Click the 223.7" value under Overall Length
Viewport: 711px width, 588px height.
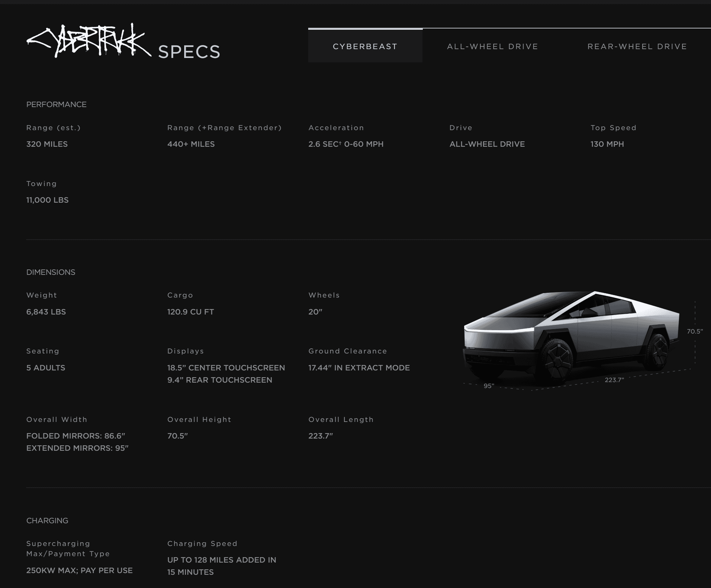[x=321, y=436]
